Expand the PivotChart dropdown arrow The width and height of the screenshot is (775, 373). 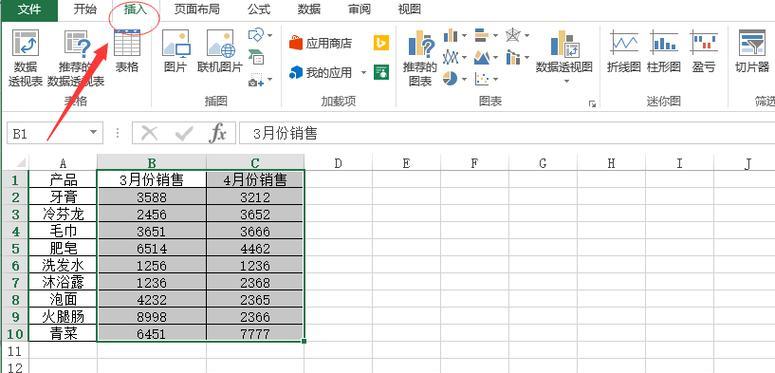[x=566, y=81]
